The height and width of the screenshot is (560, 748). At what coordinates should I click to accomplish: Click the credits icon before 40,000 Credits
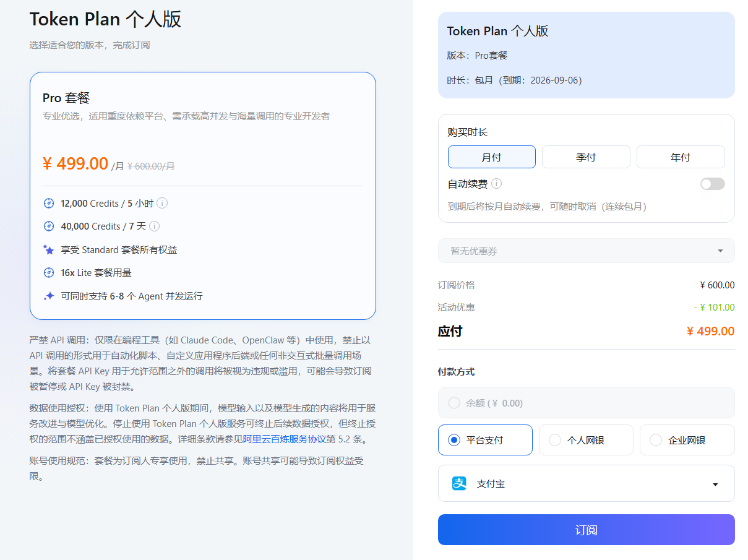49,226
